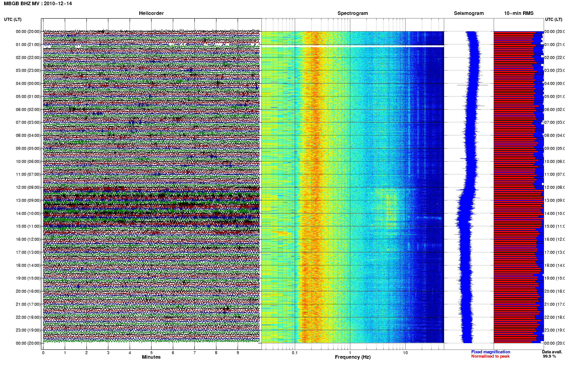The height and width of the screenshot is (368, 588).
Task: Click the 'Frequency (Hz)' x-axis label
Action: pos(353,357)
